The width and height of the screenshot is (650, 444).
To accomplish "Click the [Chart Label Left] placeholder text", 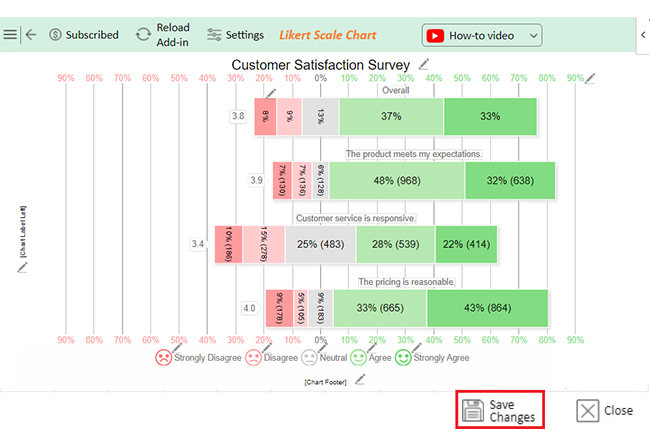I will coord(23,232).
